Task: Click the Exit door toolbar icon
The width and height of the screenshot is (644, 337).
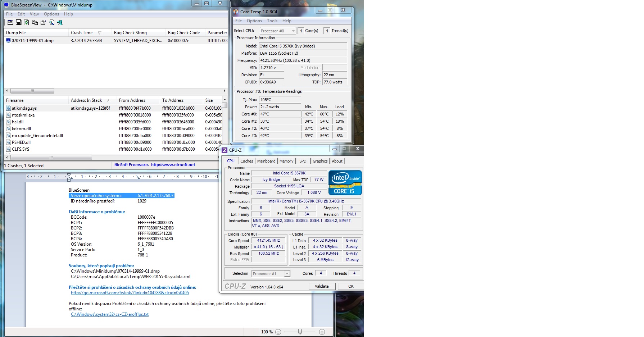Action: 60,22
